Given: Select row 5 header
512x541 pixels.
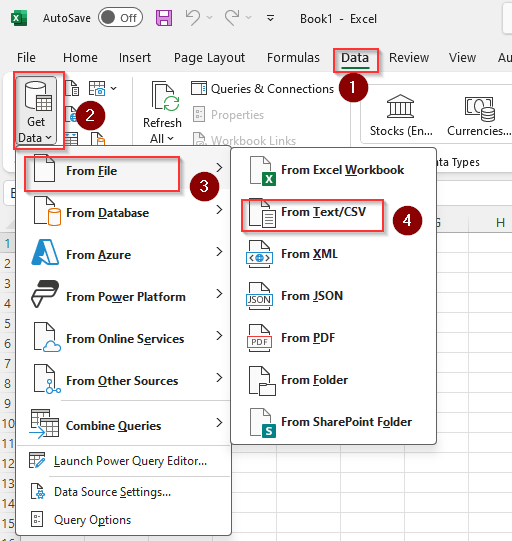Looking at the screenshot, I should (x=8, y=323).
